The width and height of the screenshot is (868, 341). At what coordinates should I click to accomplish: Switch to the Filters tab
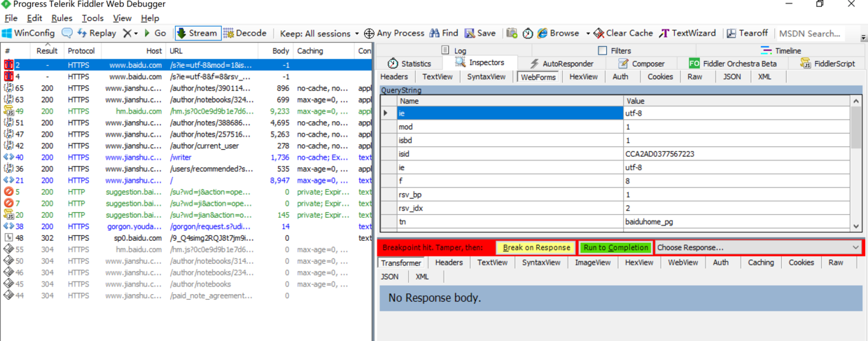pos(614,50)
